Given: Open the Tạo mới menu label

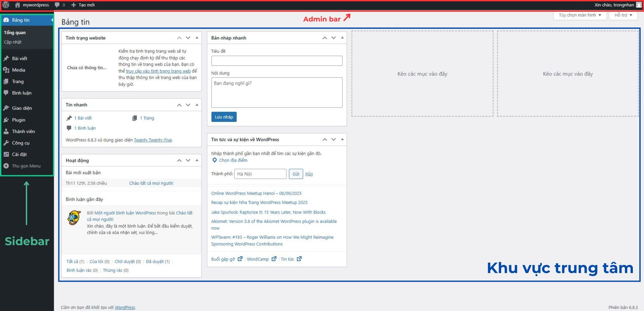Looking at the screenshot, I should [87, 5].
